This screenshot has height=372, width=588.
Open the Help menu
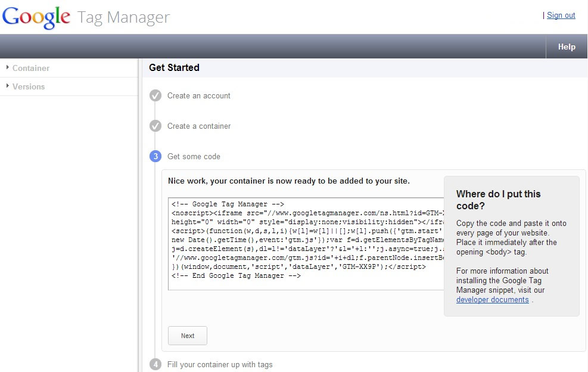[567, 46]
